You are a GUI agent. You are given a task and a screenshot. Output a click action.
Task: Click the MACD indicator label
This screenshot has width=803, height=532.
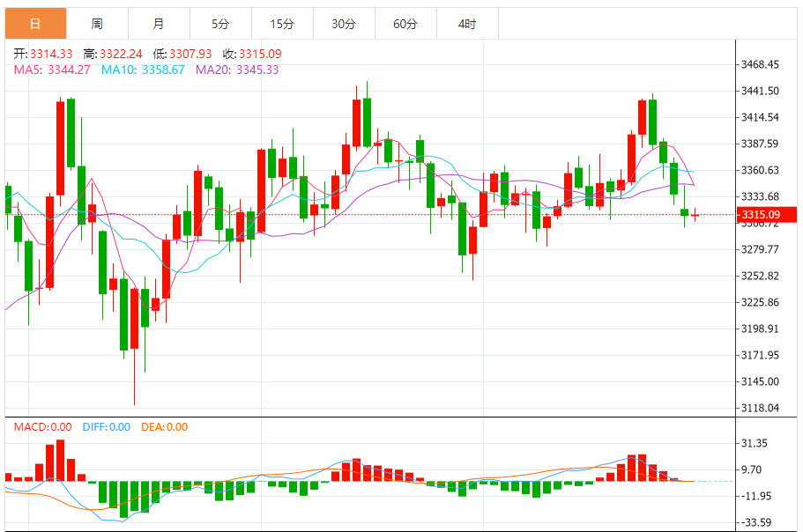click(42, 426)
